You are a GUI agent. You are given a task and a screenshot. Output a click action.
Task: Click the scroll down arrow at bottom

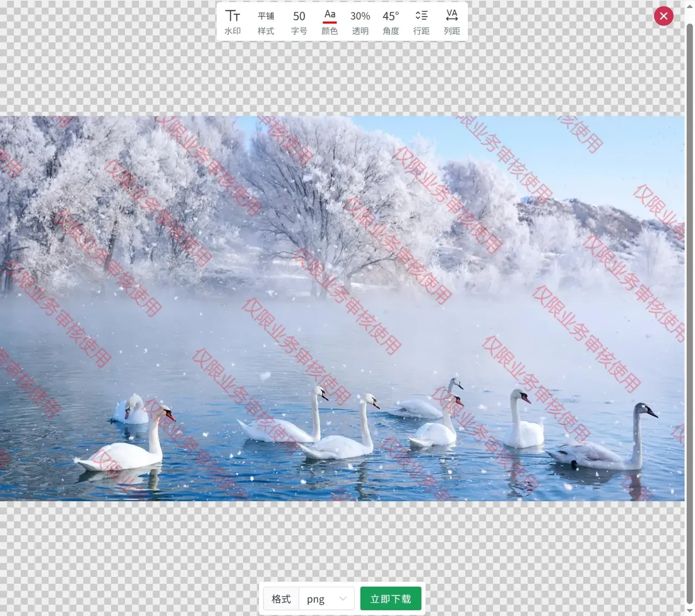(690, 611)
